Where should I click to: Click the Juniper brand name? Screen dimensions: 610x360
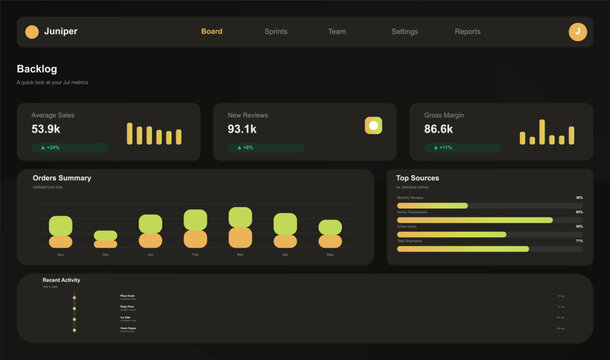tap(61, 31)
